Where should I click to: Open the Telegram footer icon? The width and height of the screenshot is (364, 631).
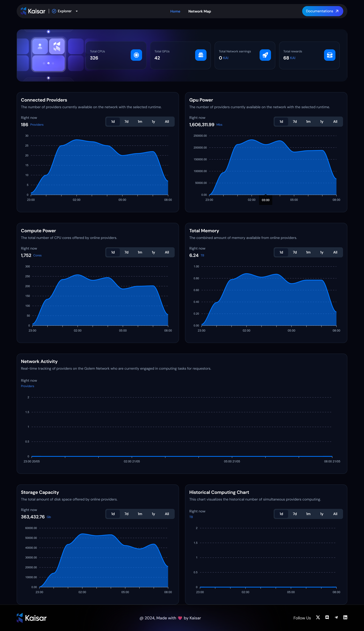[336, 617]
